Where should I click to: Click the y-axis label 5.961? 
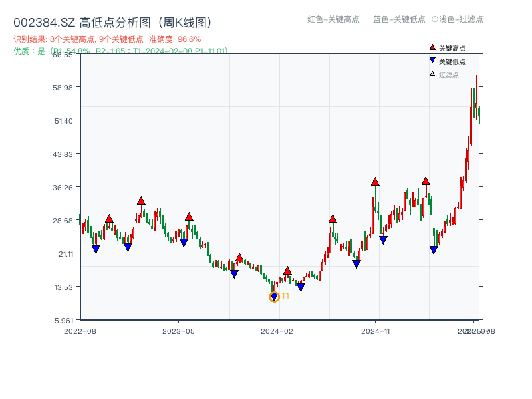pyautogui.click(x=64, y=321)
